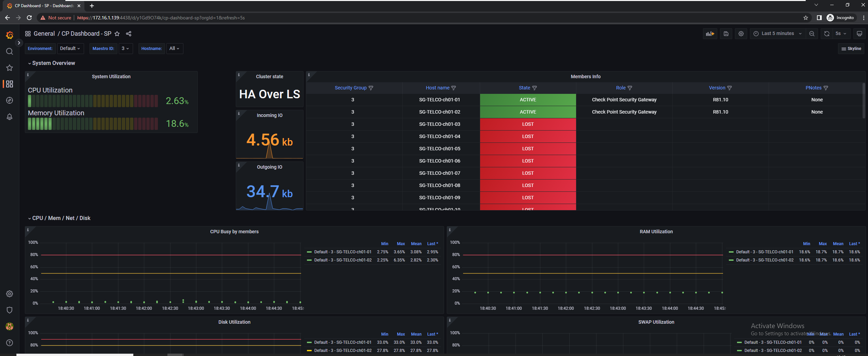Viewport: 868px width, 356px height.
Task: Toggle SG-TELCO-ch01-02 series in Disk Utilization legend
Action: coord(343,351)
